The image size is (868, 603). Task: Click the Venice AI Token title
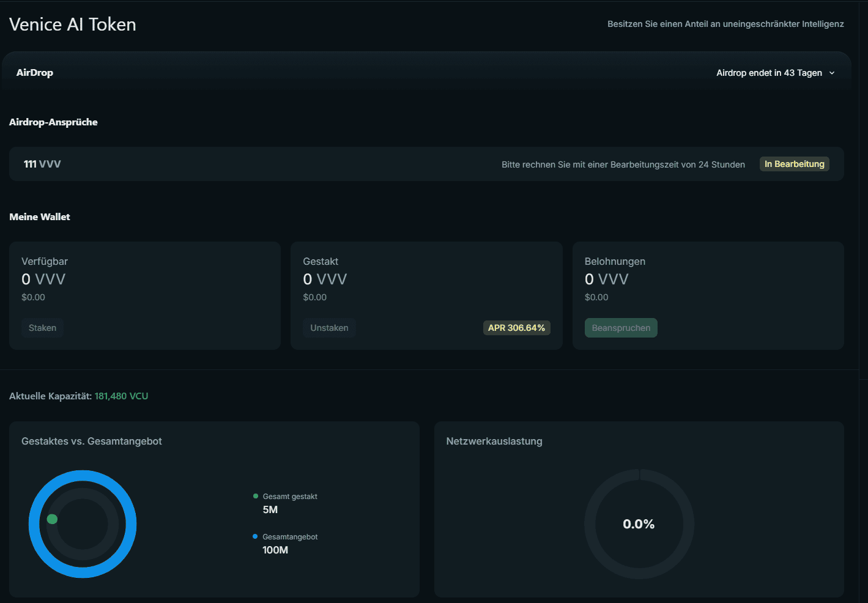click(73, 24)
